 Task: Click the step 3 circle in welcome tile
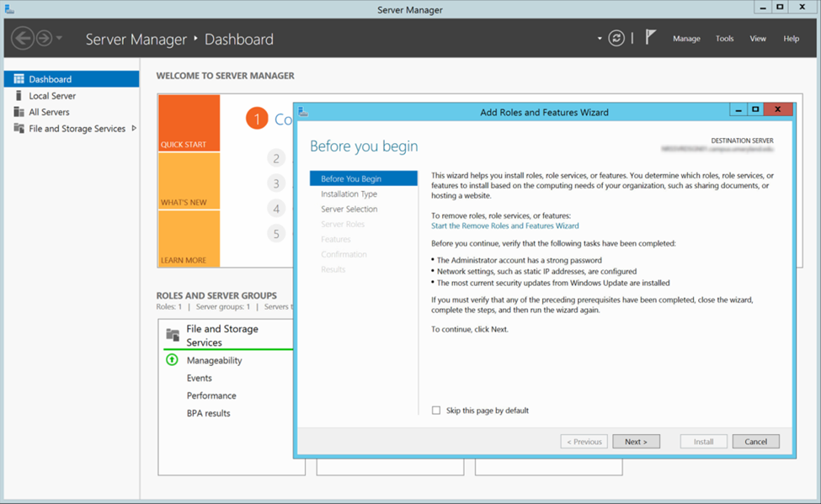(276, 183)
